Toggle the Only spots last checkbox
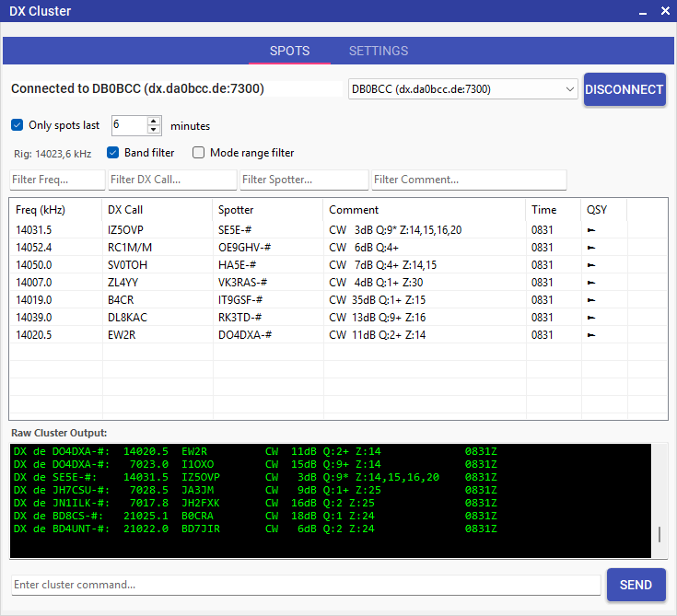This screenshot has width=677, height=616. (18, 125)
